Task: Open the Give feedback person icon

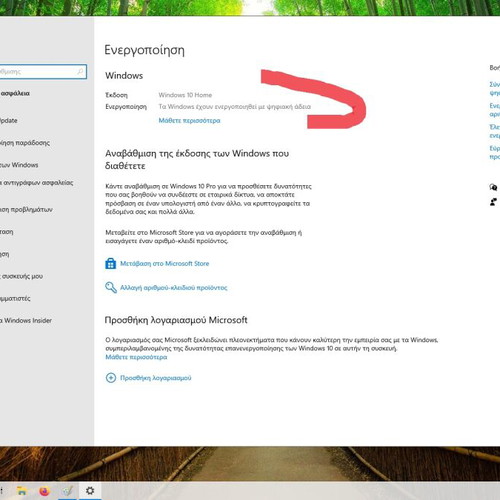Action: pyautogui.click(x=493, y=202)
